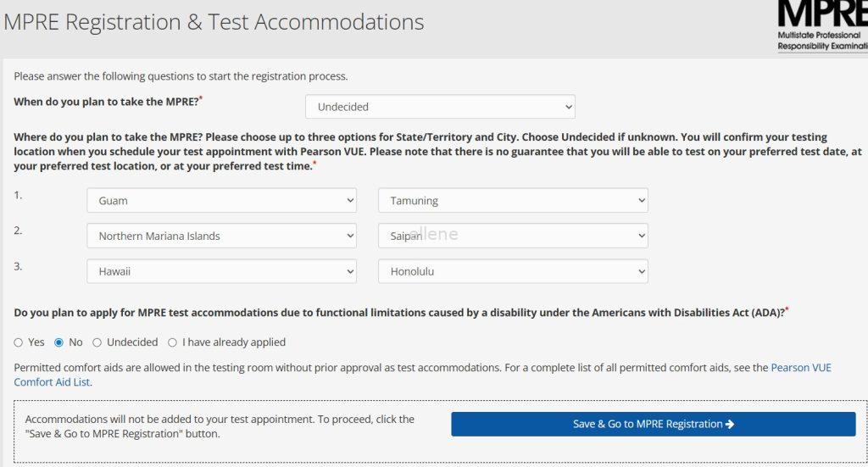868x467 pixels.
Task: Open the Saipan city dropdown
Action: tap(513, 236)
